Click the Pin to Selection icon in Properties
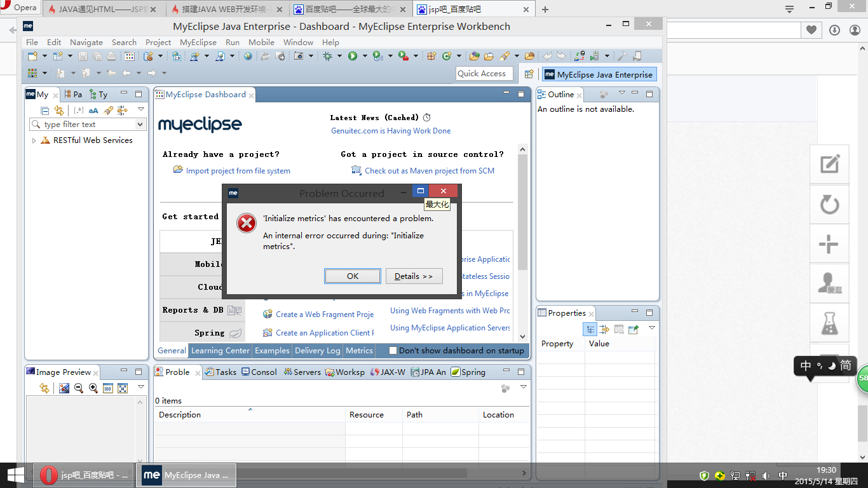 click(633, 329)
